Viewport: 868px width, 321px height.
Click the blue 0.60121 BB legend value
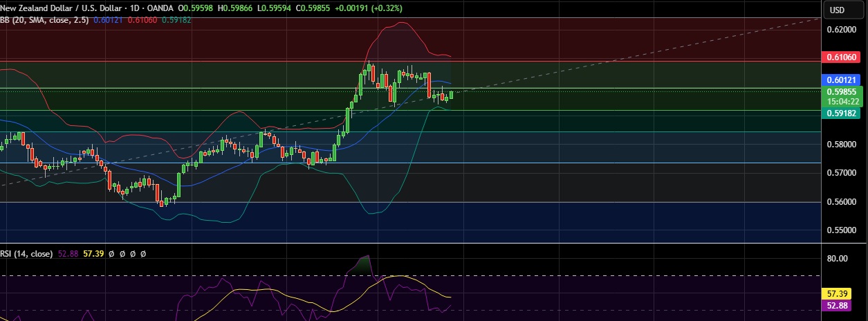(113, 20)
